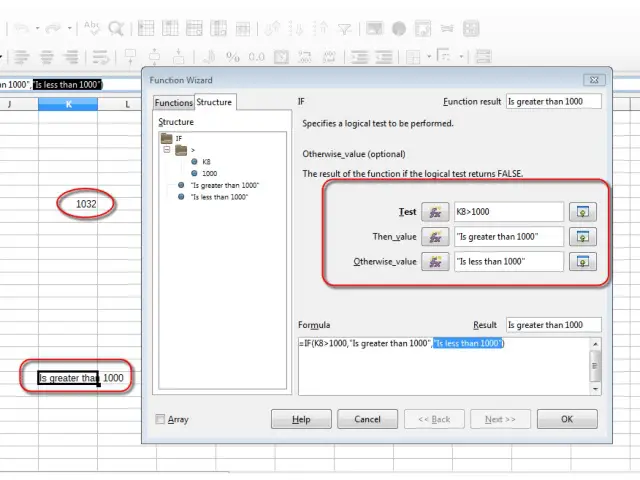Click shrink icon next to Then_value field
Image resolution: width=640 pixels, height=480 pixels.
582,237
